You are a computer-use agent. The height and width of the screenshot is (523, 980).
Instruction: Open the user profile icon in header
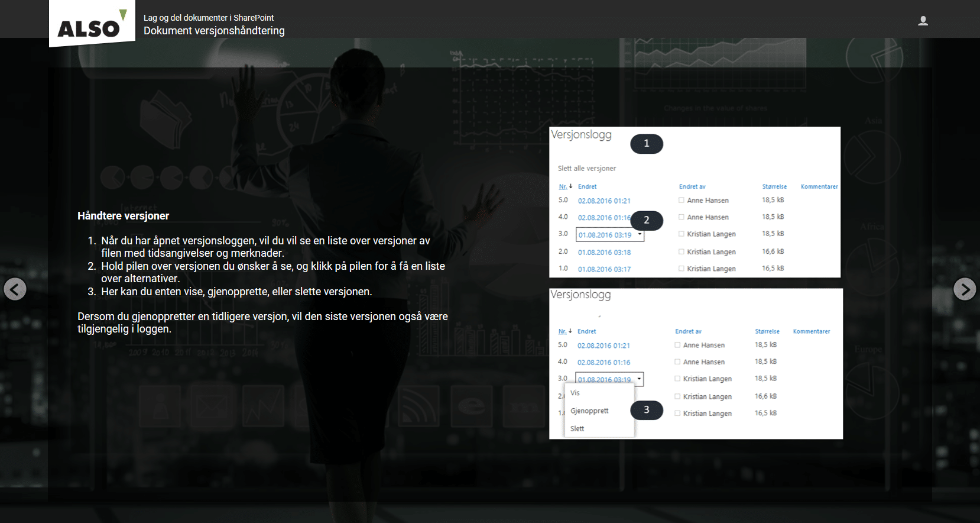click(x=923, y=21)
